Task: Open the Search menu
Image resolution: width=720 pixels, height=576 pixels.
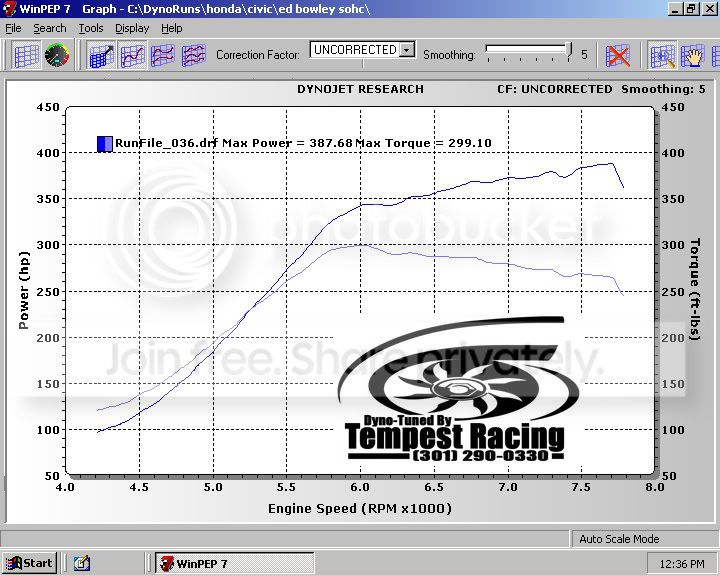Action: (50, 28)
